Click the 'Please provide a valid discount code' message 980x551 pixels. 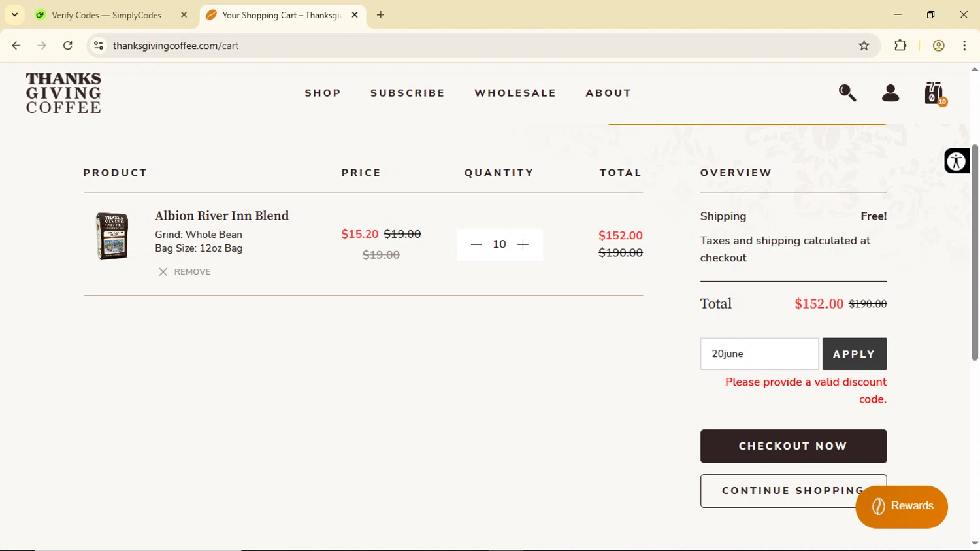click(806, 390)
